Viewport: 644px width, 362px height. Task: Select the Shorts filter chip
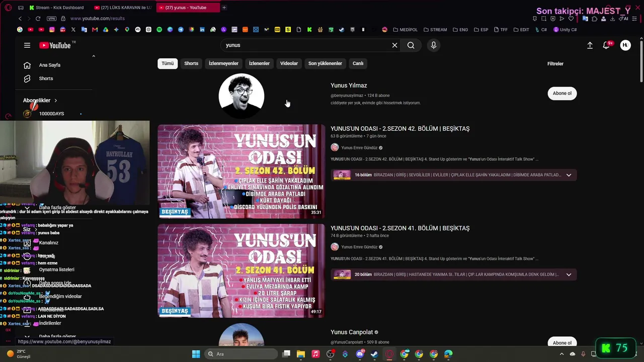(x=191, y=63)
